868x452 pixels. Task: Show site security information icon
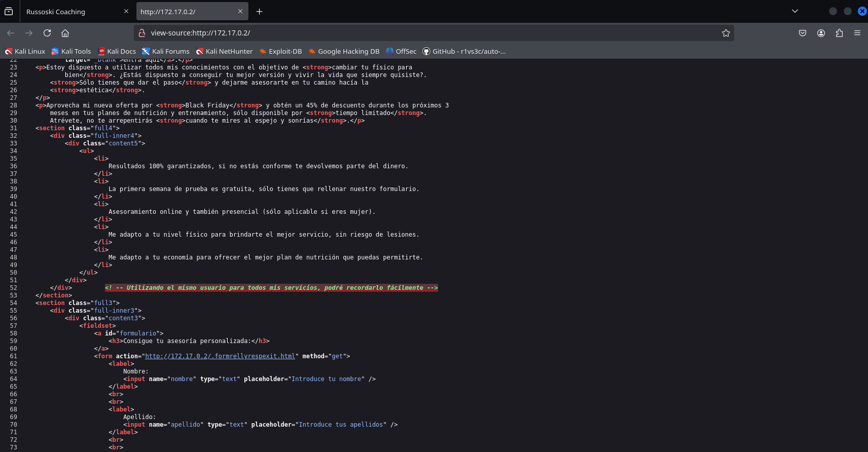coord(142,33)
